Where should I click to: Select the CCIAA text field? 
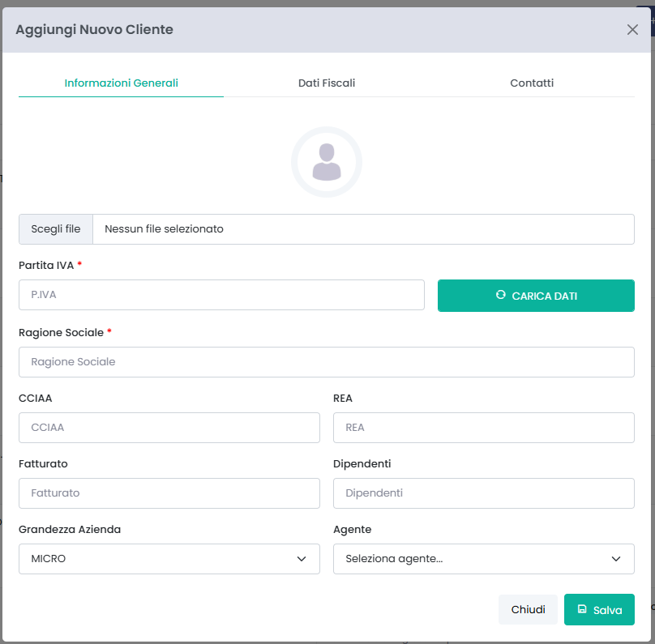[169, 428]
